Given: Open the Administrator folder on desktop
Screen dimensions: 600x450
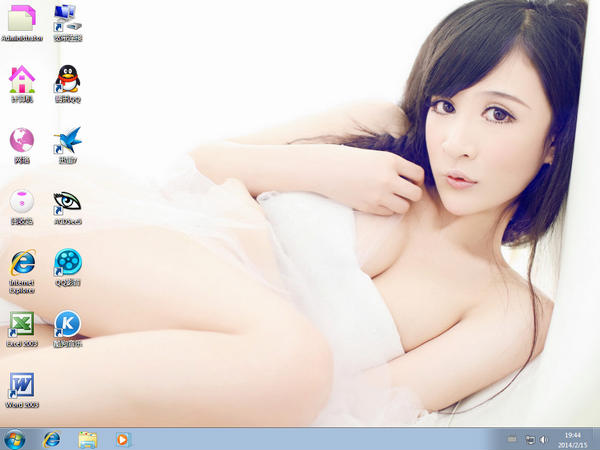Looking at the screenshot, I should (x=22, y=19).
